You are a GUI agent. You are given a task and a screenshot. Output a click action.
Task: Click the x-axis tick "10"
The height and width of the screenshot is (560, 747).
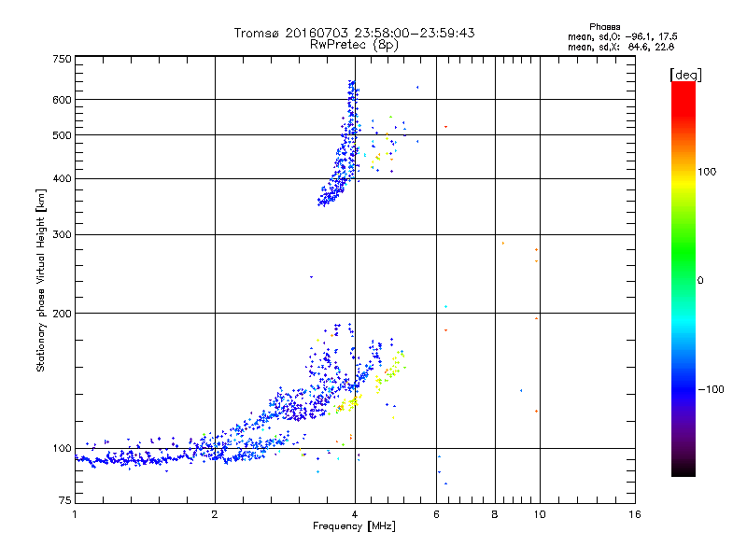click(540, 514)
